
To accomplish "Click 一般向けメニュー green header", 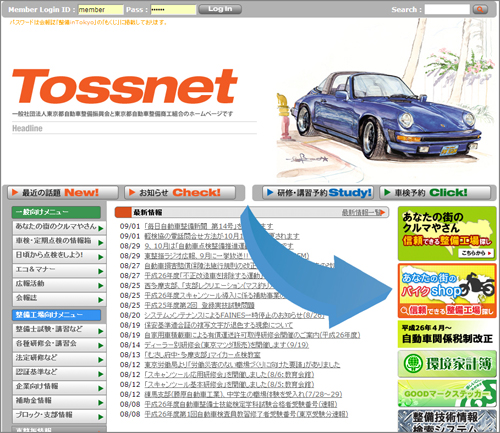I will click(56, 212).
